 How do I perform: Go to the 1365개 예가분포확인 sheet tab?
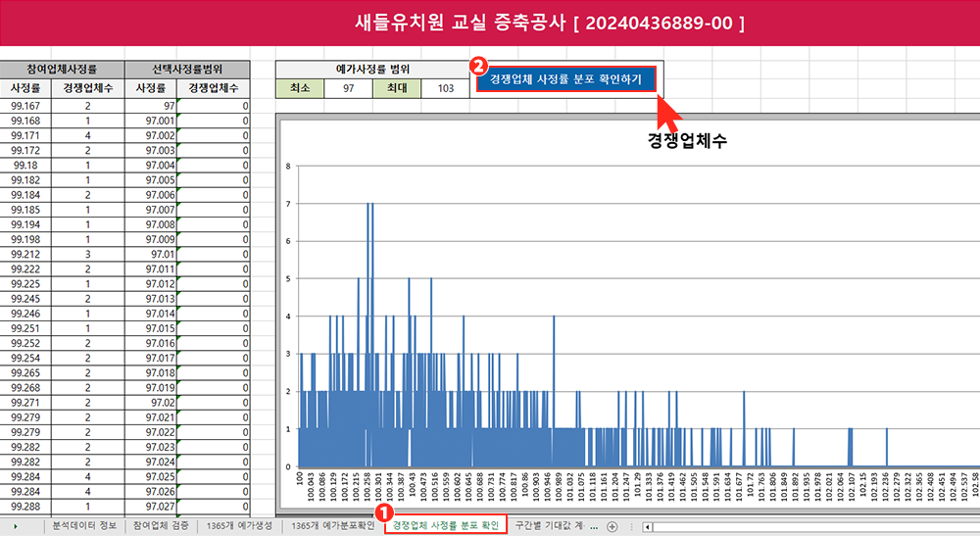point(332,526)
